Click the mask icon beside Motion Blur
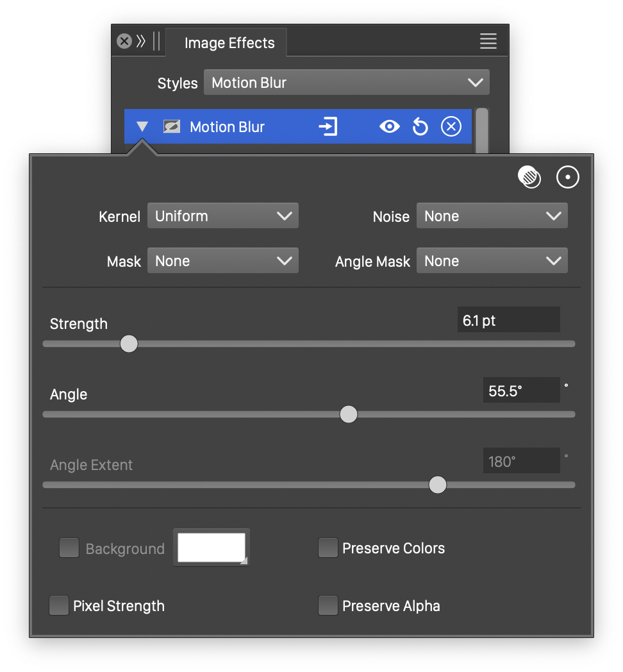 click(x=171, y=127)
